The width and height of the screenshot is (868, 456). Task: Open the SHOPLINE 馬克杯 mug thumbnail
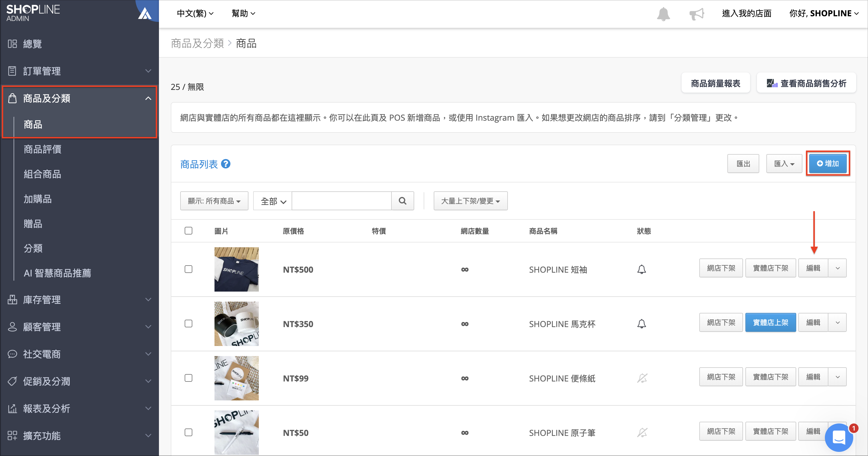coord(237,324)
